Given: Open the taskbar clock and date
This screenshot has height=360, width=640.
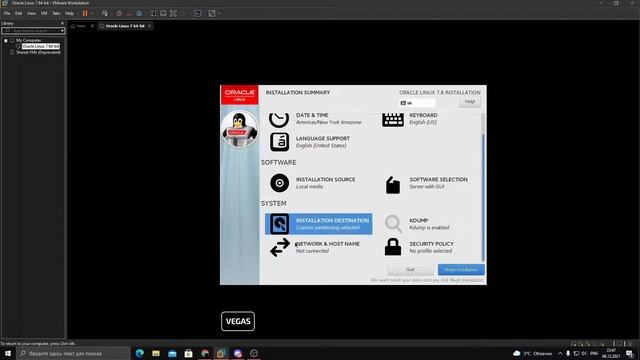Looking at the screenshot, I should point(611,353).
